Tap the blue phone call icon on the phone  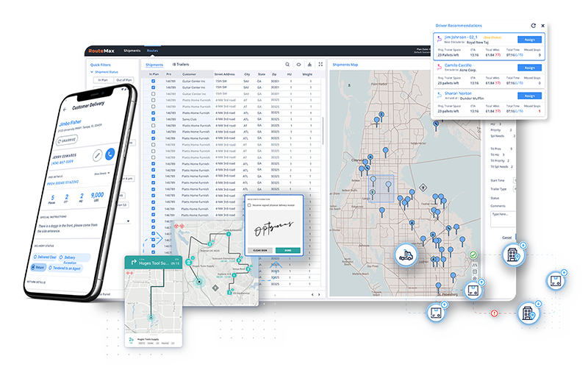[x=110, y=154]
